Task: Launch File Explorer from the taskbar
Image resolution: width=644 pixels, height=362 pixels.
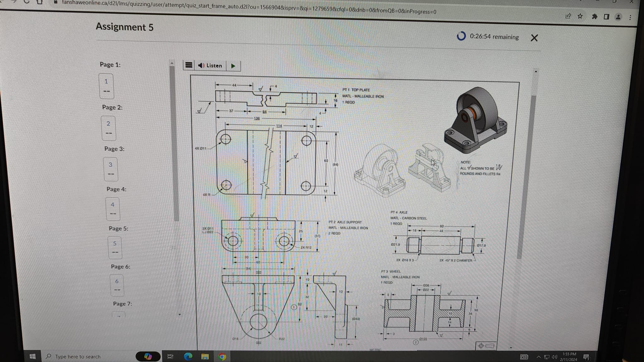Action: 205,357
